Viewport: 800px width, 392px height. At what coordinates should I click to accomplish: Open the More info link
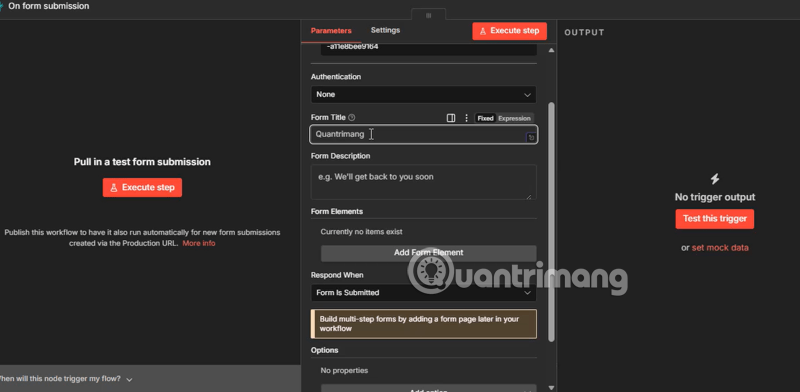[x=199, y=243]
